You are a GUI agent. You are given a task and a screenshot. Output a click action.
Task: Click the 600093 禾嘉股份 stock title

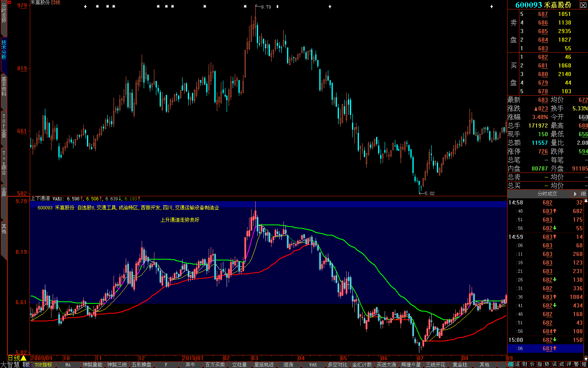[x=543, y=5]
